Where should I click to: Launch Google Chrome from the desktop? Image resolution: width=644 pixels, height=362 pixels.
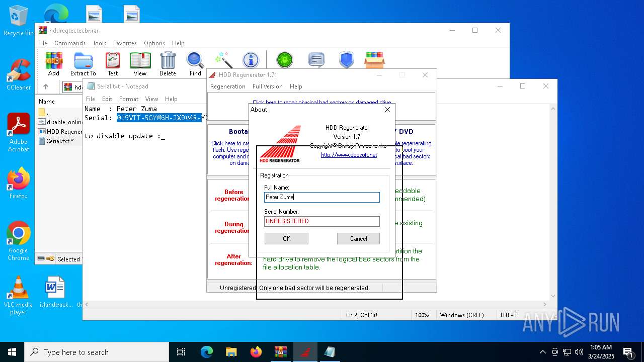(x=18, y=241)
